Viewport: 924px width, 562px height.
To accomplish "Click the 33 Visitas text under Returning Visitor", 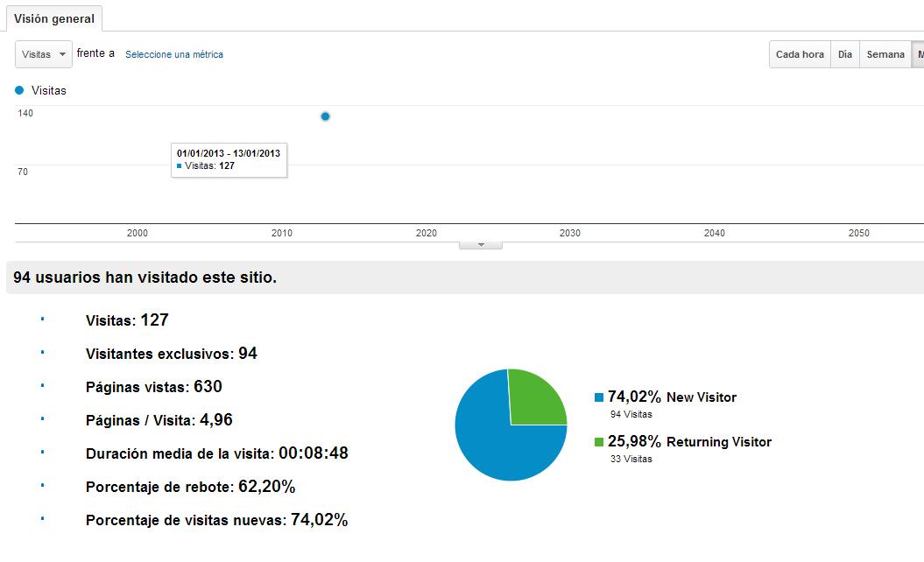I will (x=631, y=459).
